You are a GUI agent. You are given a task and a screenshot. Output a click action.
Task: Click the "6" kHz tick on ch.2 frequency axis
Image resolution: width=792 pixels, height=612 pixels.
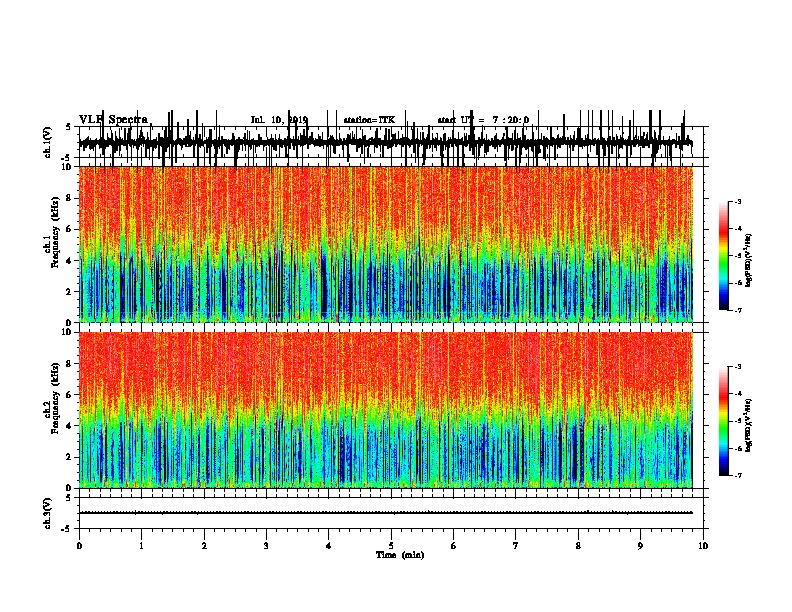pos(69,394)
